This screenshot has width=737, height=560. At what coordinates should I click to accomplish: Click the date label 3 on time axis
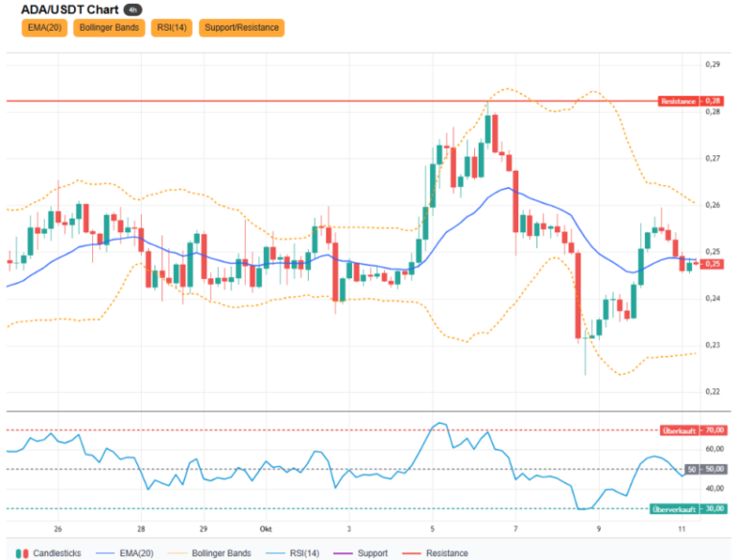[x=348, y=529]
